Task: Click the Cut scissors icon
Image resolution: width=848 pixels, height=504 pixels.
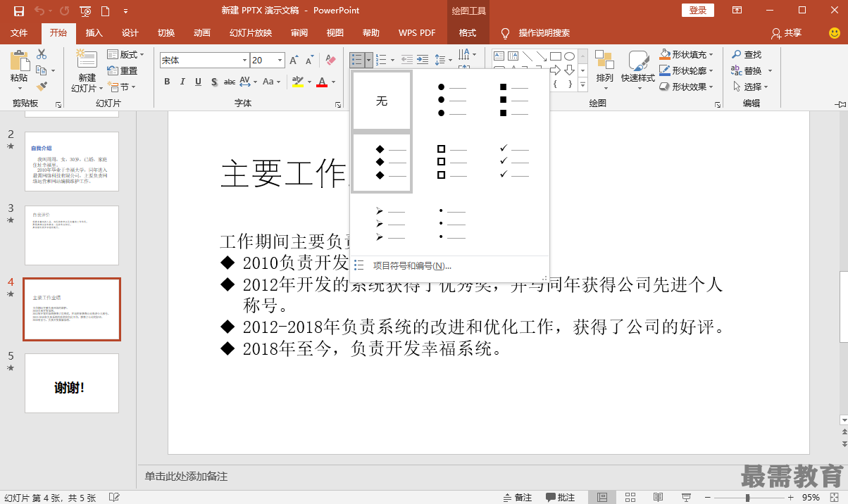Action: [42, 54]
